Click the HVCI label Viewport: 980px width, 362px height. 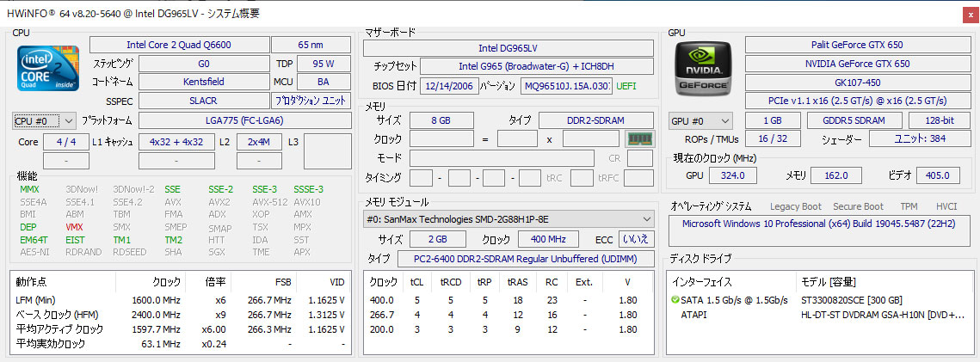click(946, 206)
